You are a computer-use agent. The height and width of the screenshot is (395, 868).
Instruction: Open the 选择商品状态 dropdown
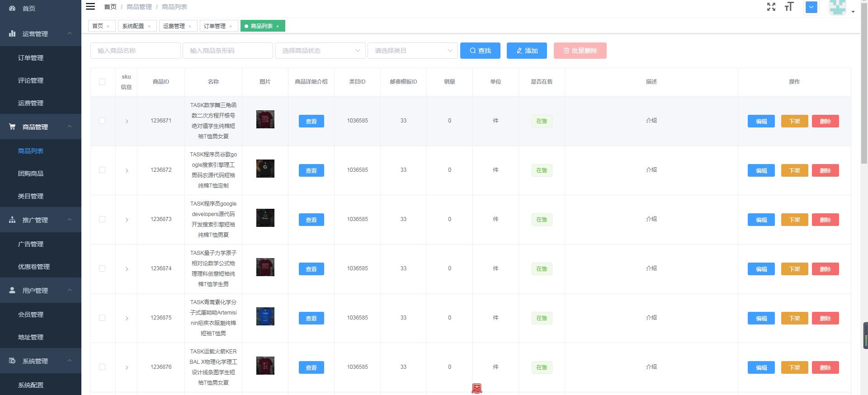[x=321, y=51]
